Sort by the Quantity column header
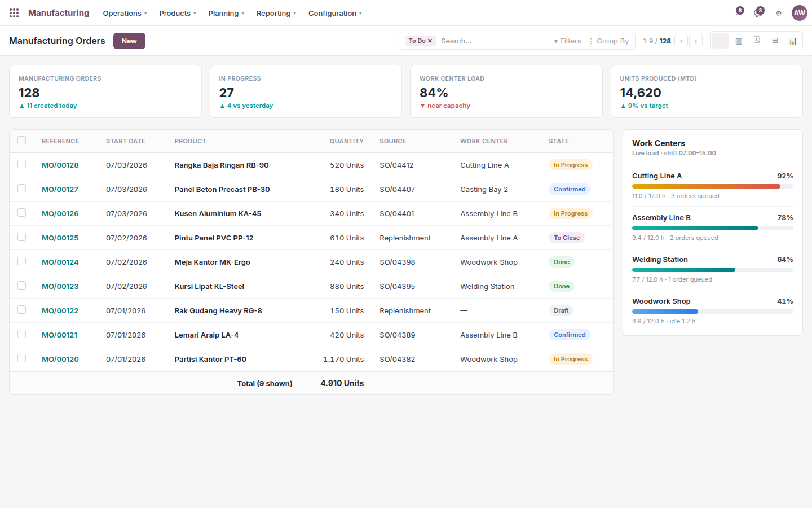812x508 pixels. coord(347,141)
